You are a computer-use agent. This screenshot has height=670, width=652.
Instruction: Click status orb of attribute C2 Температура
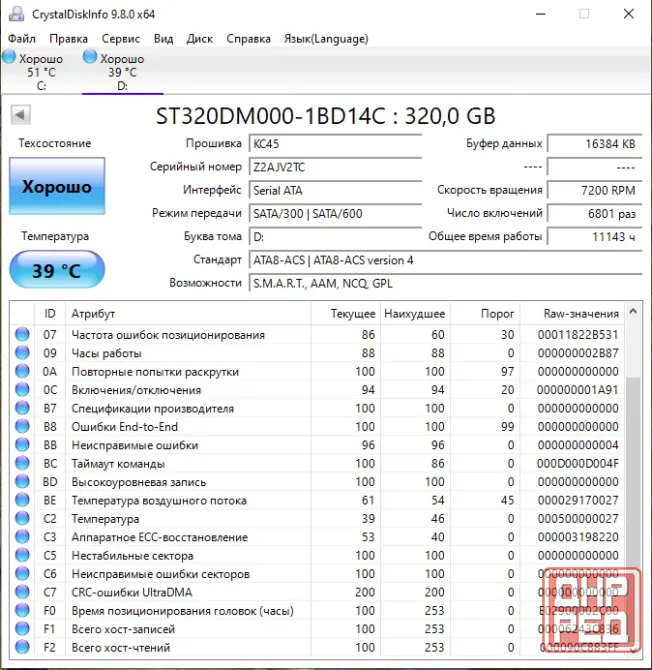22,518
